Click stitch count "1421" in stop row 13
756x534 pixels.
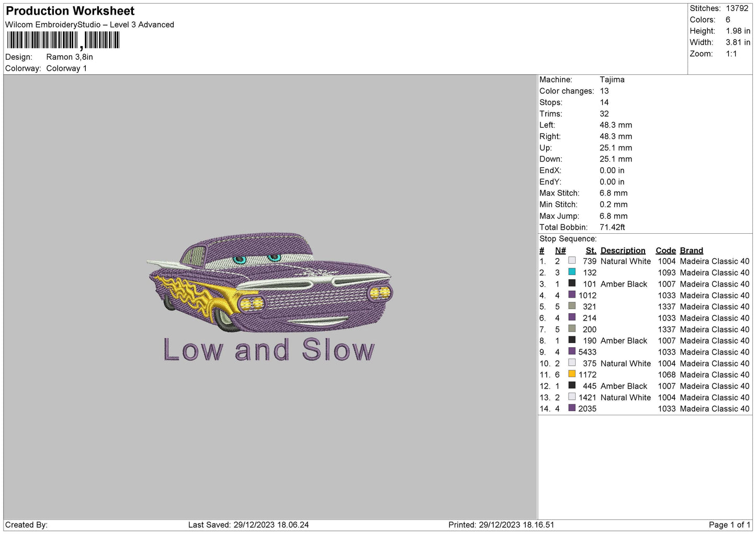pyautogui.click(x=588, y=397)
